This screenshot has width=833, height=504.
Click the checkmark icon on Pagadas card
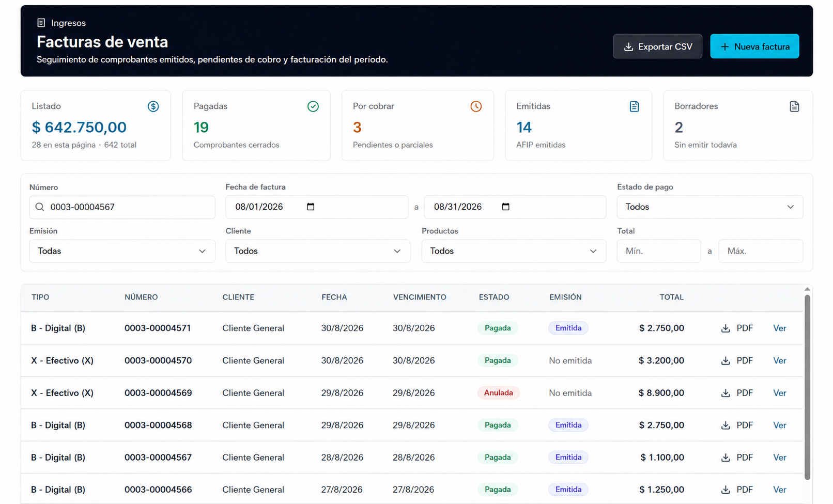(x=313, y=106)
